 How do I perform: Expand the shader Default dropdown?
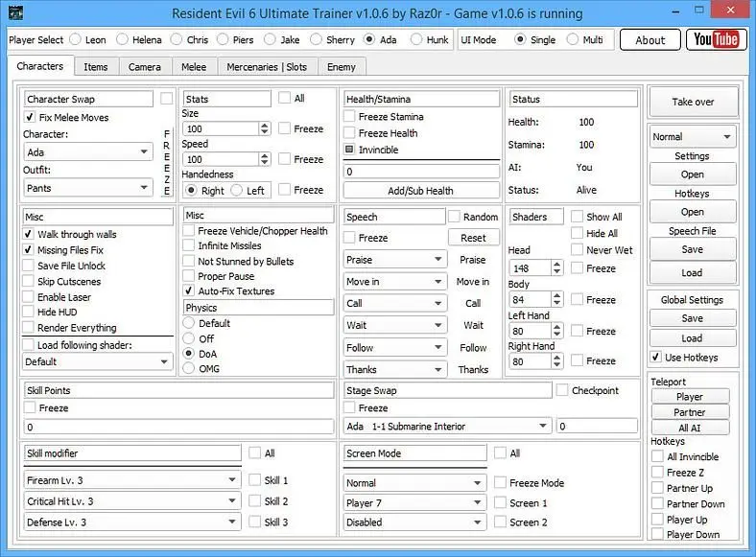click(98, 361)
